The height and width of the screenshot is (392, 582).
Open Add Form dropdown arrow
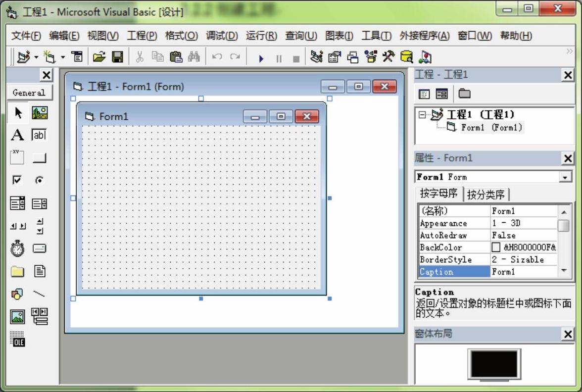(63, 57)
